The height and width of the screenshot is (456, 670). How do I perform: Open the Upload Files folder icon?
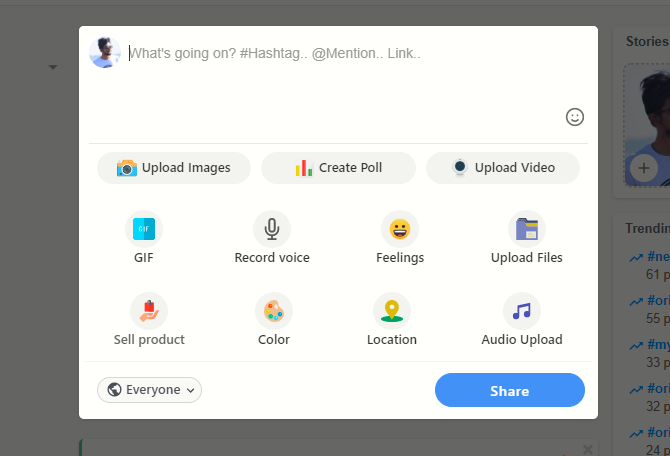click(526, 229)
